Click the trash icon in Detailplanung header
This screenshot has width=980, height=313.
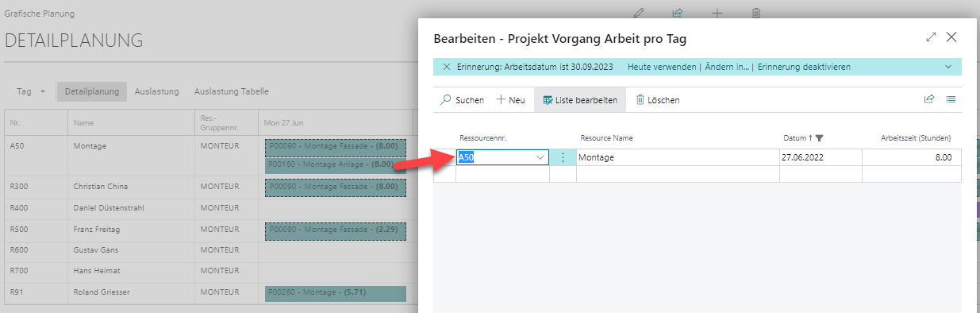[756, 13]
